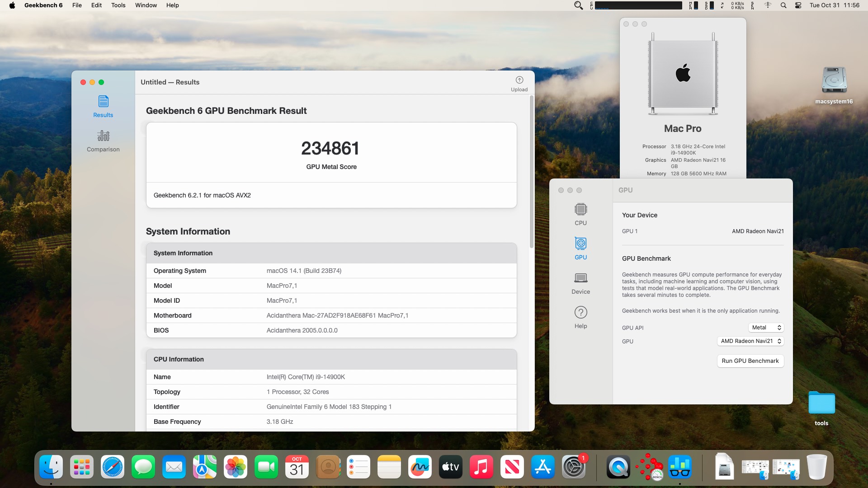Open the tools folder on desktop

point(821,408)
